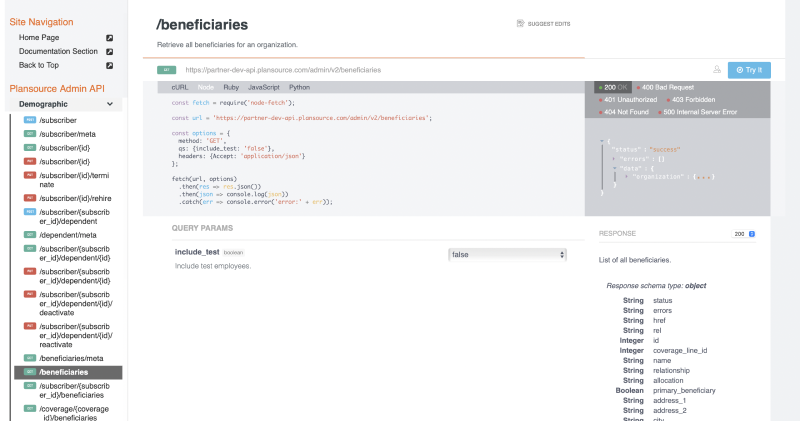Click GET badge icon next to /beneficiaries/meta

pos(30,358)
